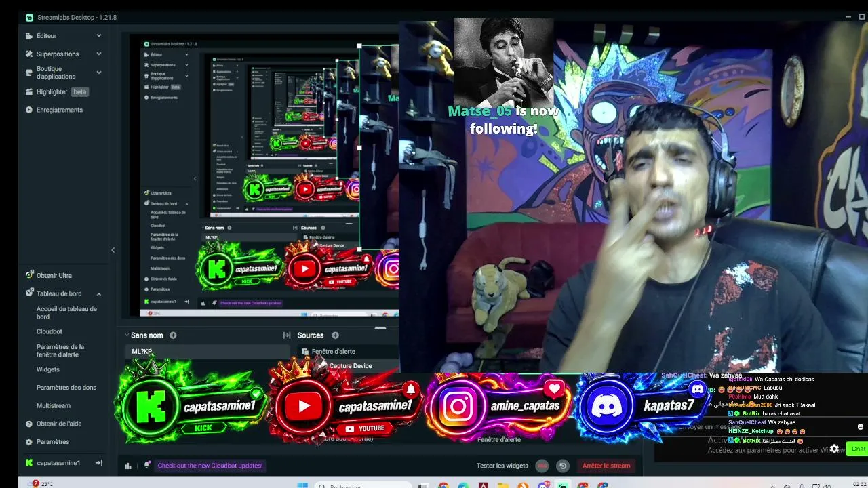The height and width of the screenshot is (488, 868).
Task: Click the Obtenir Ultra icon
Action: tap(29, 275)
